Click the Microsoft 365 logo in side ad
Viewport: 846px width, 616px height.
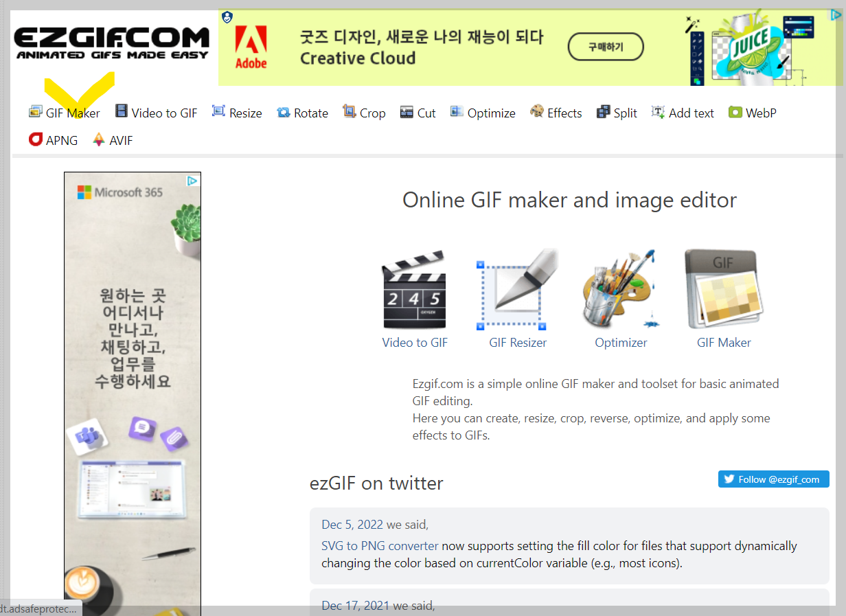[120, 192]
